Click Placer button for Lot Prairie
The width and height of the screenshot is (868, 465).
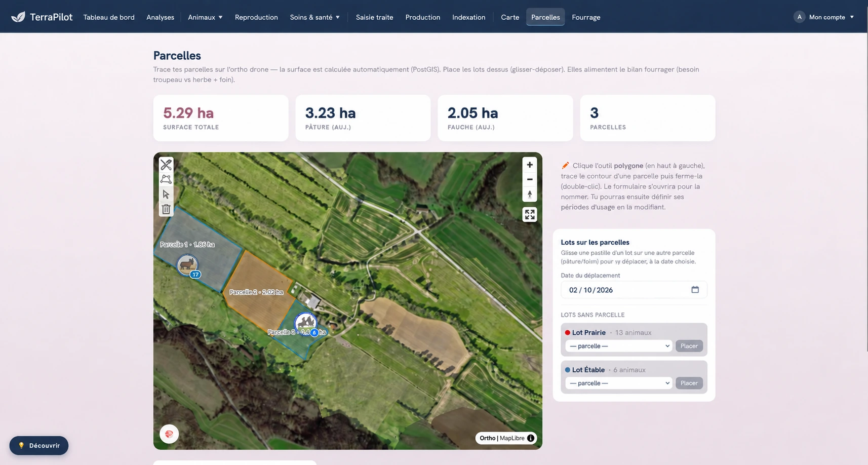click(x=689, y=346)
